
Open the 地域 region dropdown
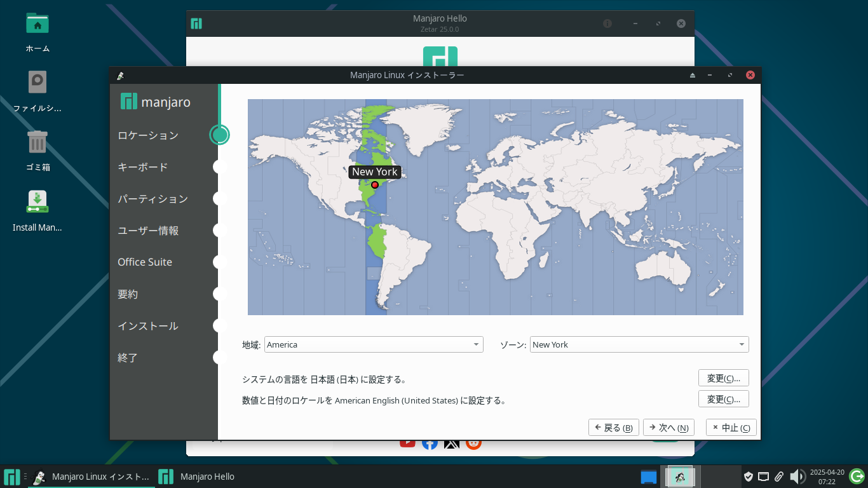[374, 344]
